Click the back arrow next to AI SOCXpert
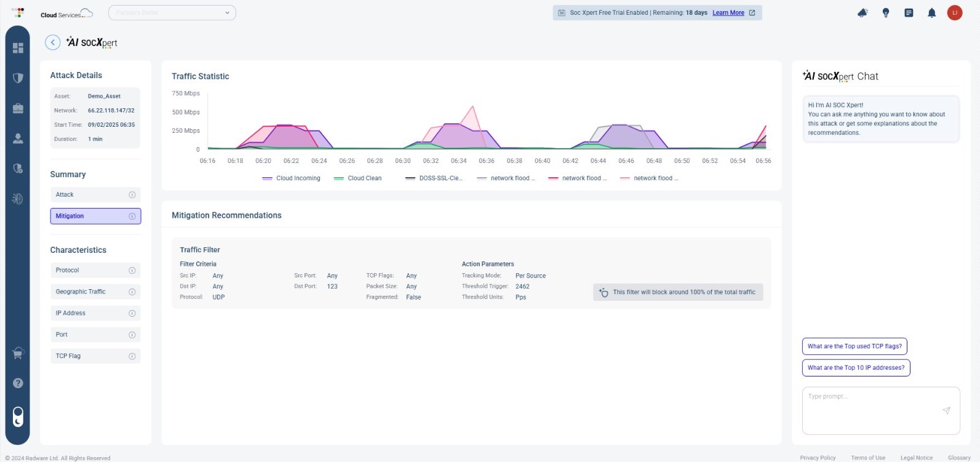The image size is (980, 462). point(53,42)
